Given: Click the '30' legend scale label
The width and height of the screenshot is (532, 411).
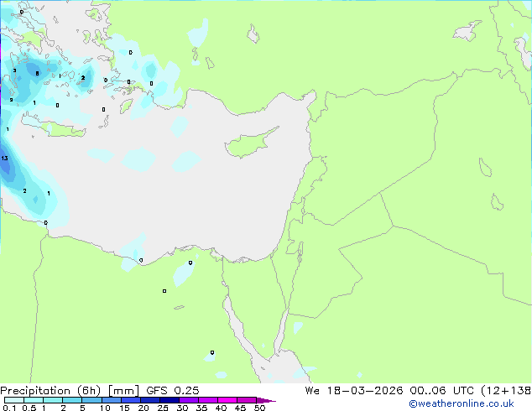Looking at the screenshot, I should pos(182,408).
